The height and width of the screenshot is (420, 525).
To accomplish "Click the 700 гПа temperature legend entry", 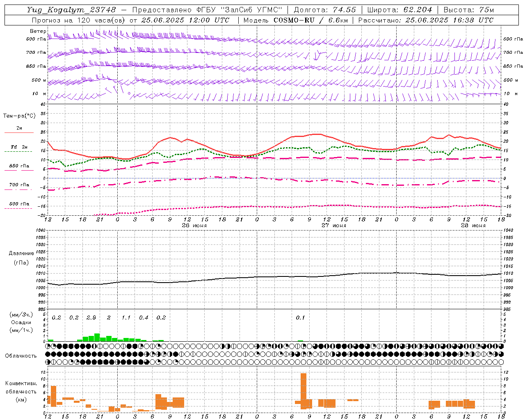I will click(19, 185).
